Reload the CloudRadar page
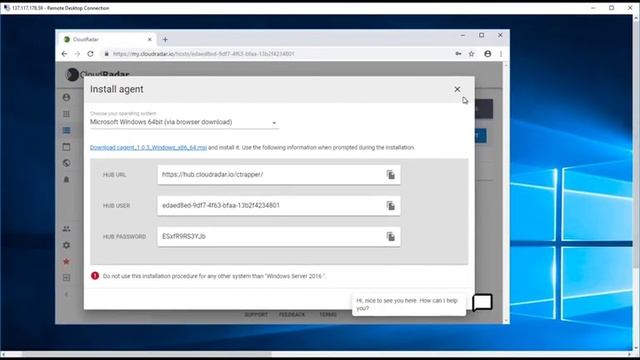The image size is (640, 360). (90, 54)
